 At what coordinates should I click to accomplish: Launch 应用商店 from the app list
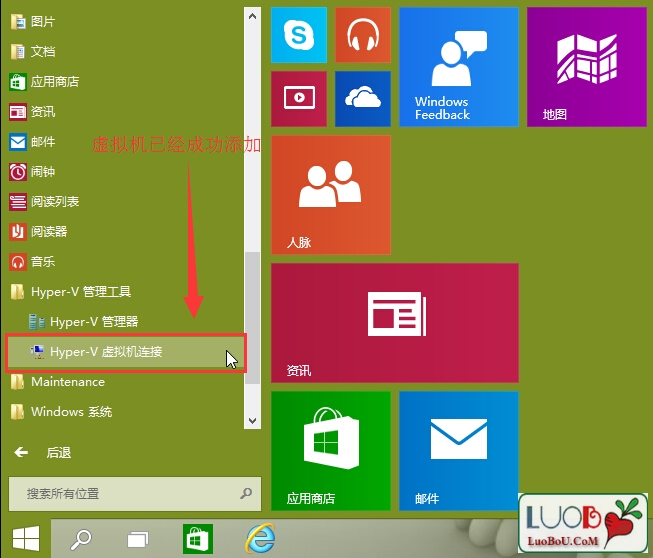(125, 82)
